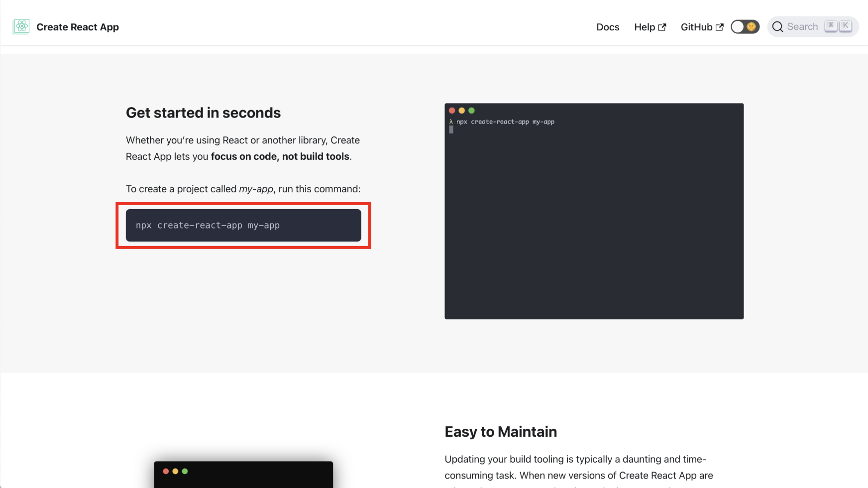The image size is (868, 488).
Task: Click the 'Updating your build tooling' paragraph
Action: [579, 470]
